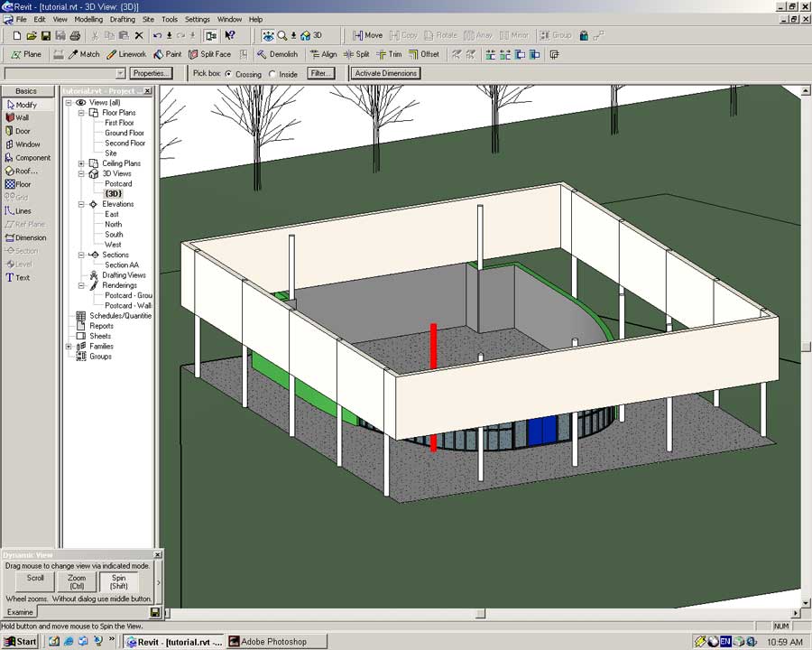Collapse the Views (all) tree node
This screenshot has height=650, width=812.
(x=69, y=103)
